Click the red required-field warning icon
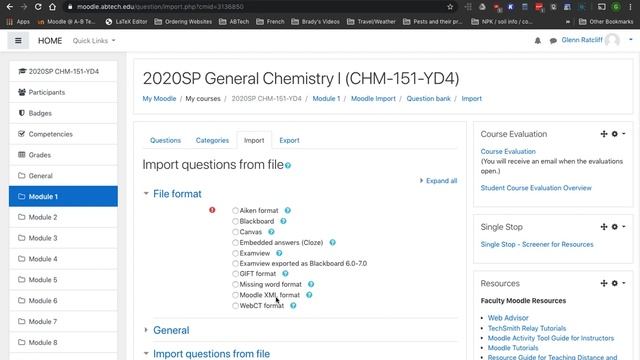 (212, 210)
